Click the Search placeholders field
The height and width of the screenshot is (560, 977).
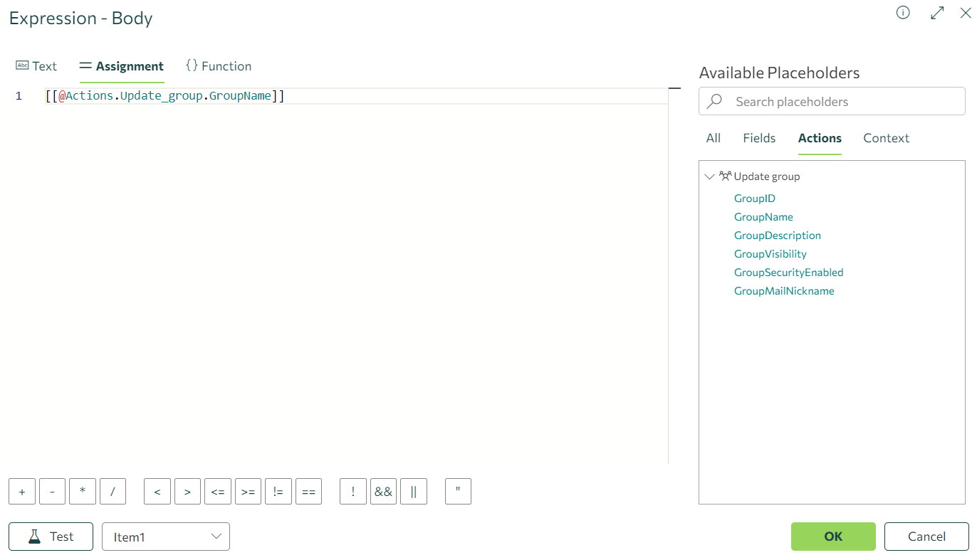832,101
